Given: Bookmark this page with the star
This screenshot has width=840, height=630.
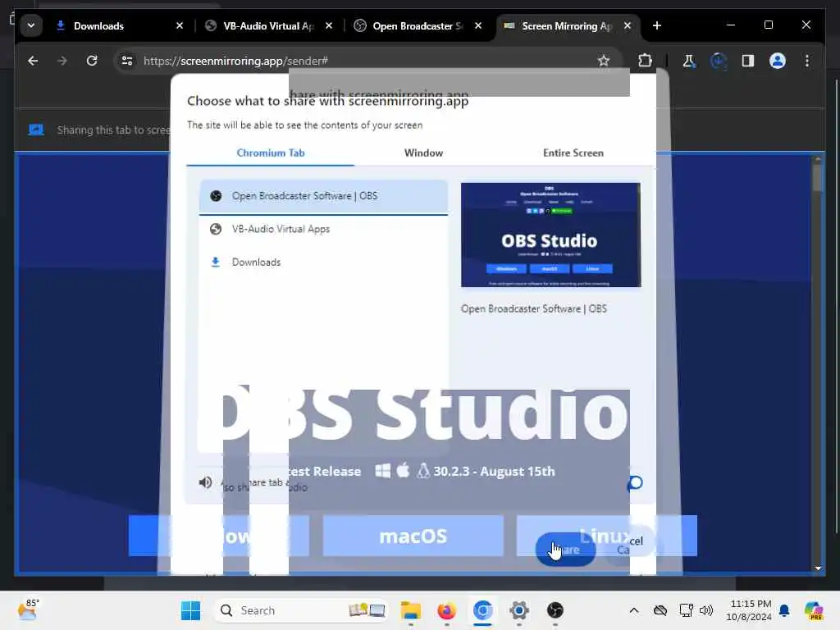Looking at the screenshot, I should (x=604, y=61).
